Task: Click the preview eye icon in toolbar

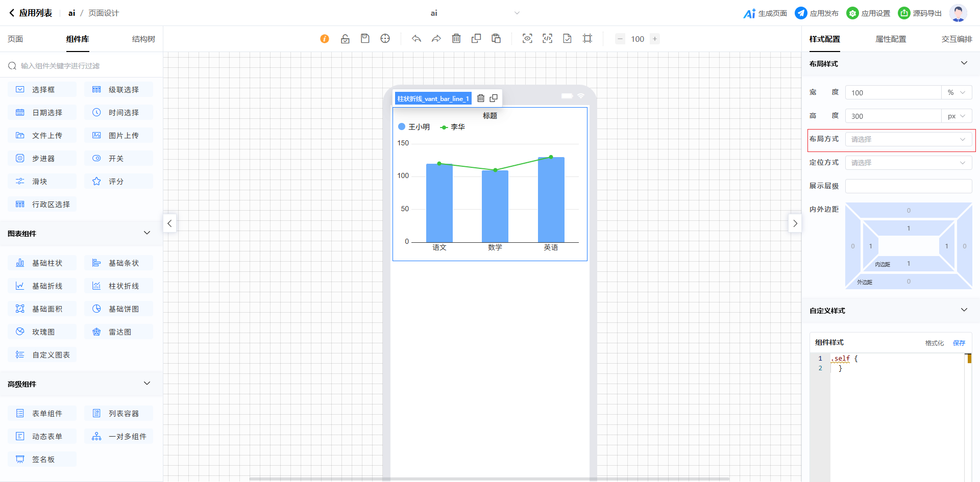Action: tap(527, 39)
